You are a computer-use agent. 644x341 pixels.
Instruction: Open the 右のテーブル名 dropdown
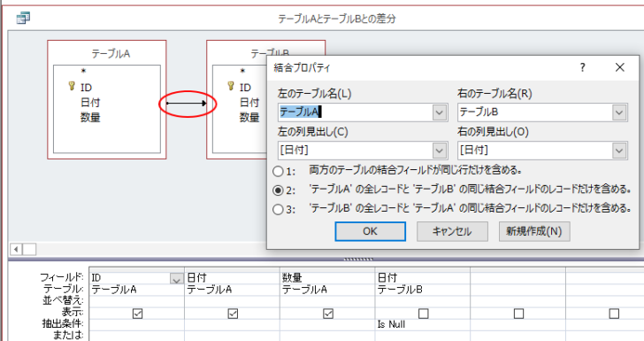(x=619, y=112)
